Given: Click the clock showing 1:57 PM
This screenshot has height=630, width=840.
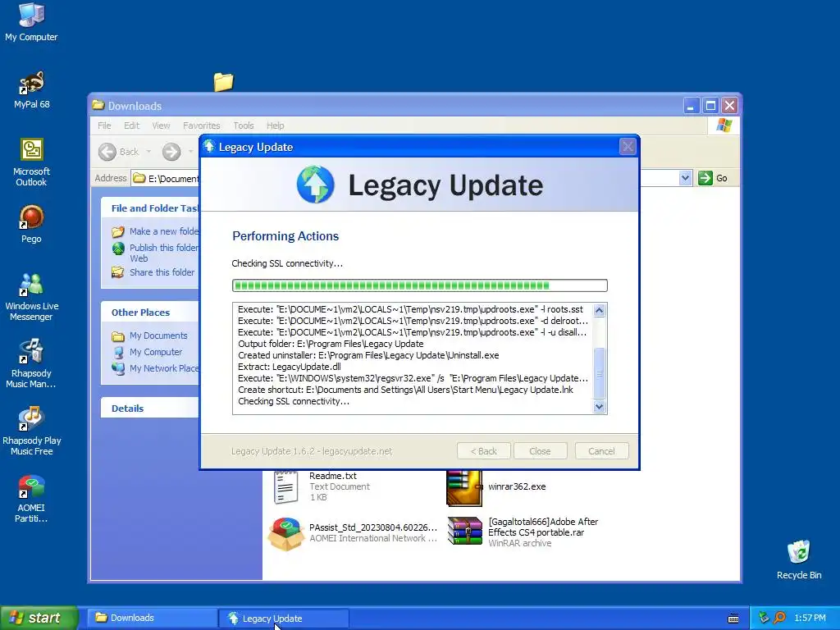Looking at the screenshot, I should coord(810,618).
